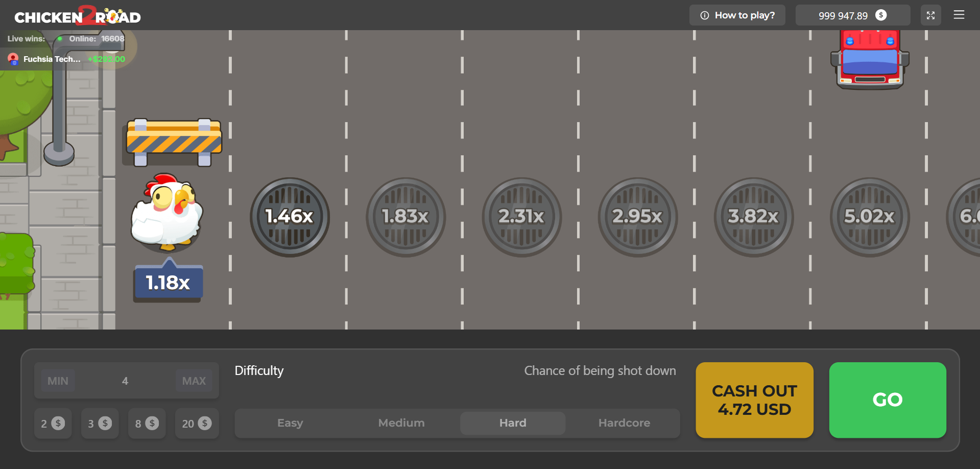
Task: Click Chance of being shot down text
Action: [x=600, y=370]
